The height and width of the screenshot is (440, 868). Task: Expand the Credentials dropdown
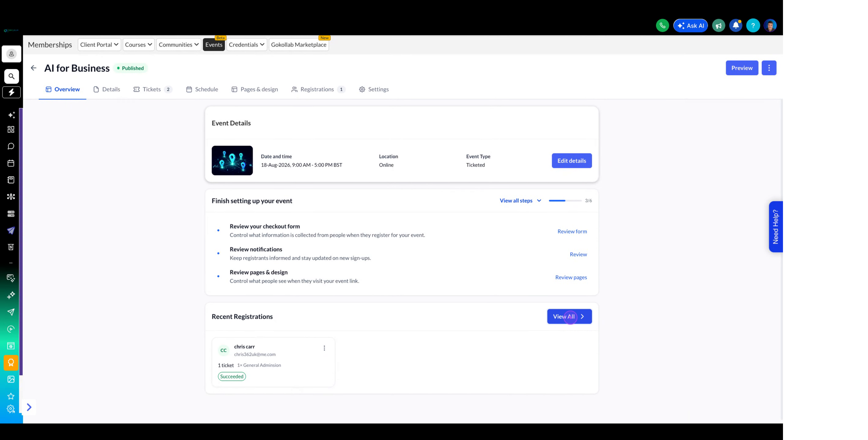247,44
